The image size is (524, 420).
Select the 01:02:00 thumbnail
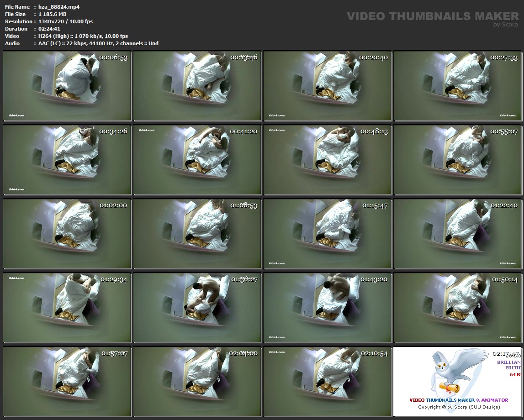coord(67,234)
